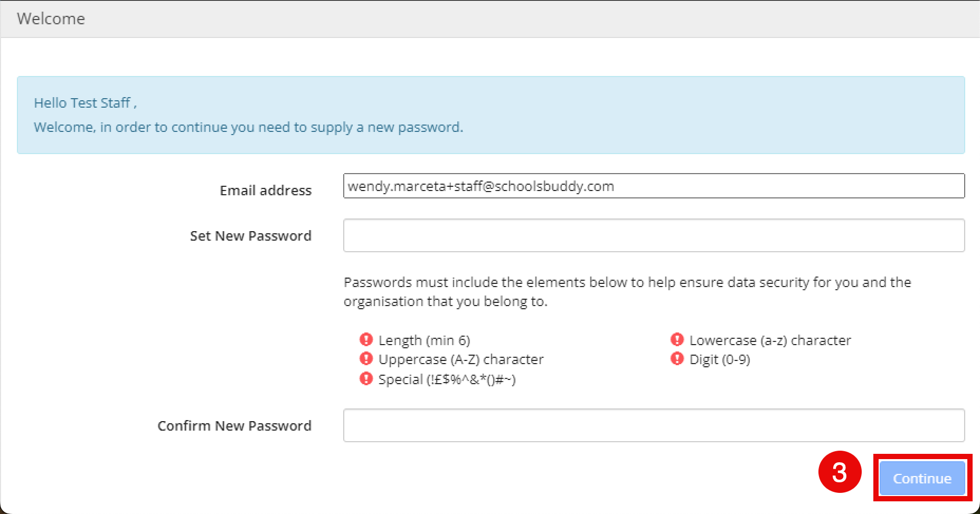Click the Digit requirement warning icon
Viewport: 980px width, 514px height.
point(677,359)
